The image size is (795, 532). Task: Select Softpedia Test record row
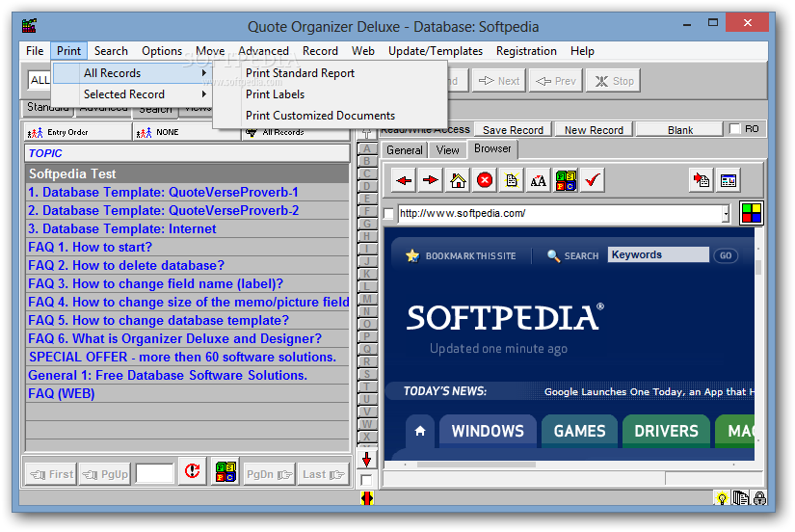(x=188, y=173)
